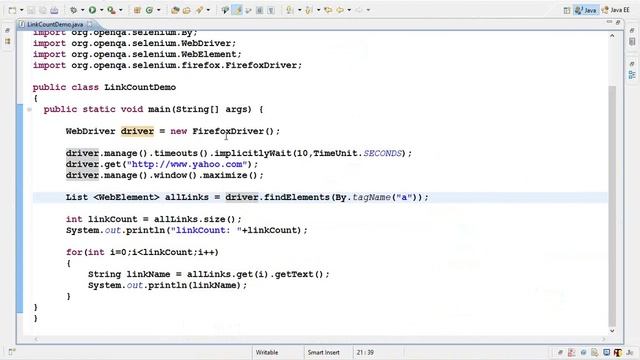Click the FirefoxDriver() constructor call
Viewport: 640px width, 360px height.
pos(233,131)
